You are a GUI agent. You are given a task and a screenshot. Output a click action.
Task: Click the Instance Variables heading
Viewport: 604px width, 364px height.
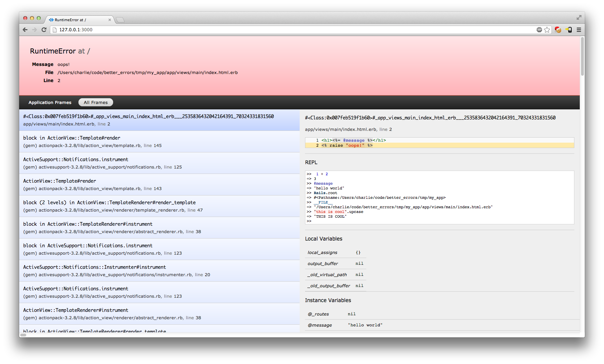tap(328, 300)
